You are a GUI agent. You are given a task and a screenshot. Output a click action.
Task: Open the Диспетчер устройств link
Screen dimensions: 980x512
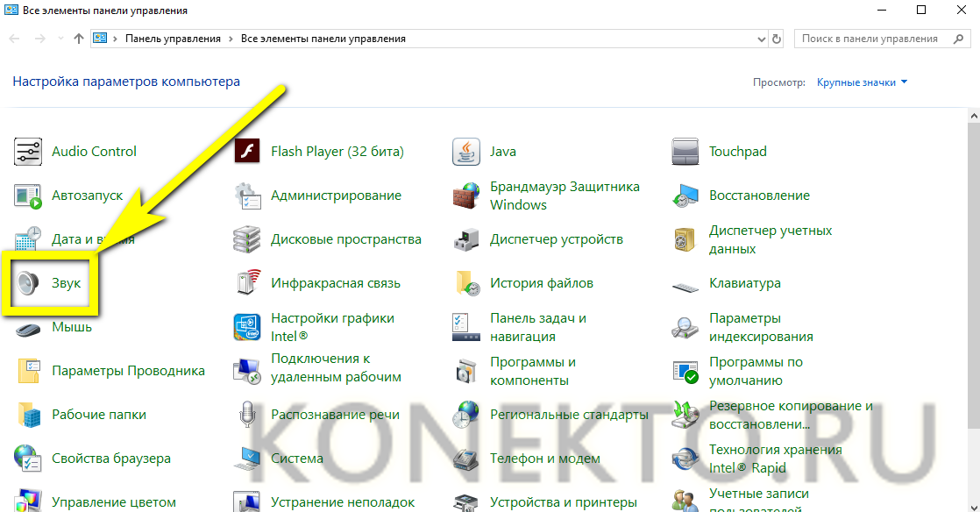(x=556, y=239)
